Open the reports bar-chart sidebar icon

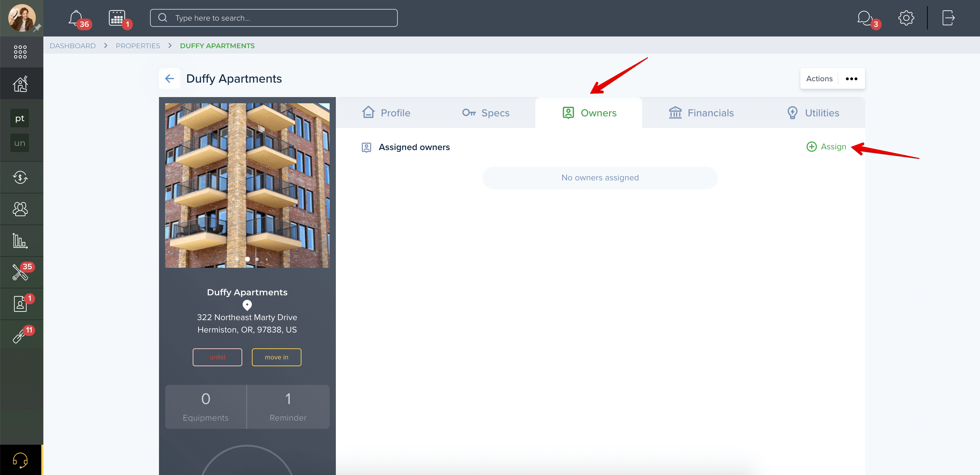tap(20, 241)
